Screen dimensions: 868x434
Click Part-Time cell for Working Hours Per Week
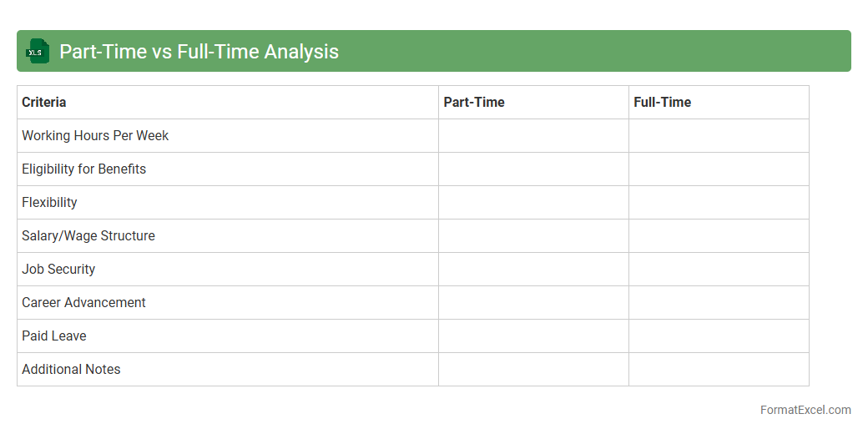click(533, 136)
